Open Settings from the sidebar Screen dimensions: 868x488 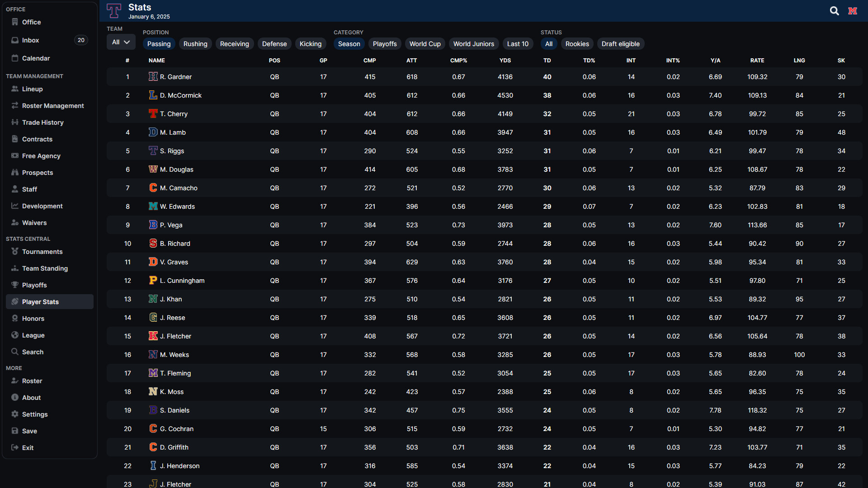point(35,414)
